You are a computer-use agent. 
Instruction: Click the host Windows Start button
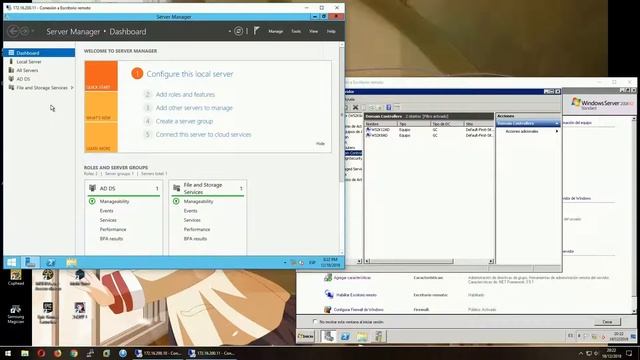[x=8, y=353]
